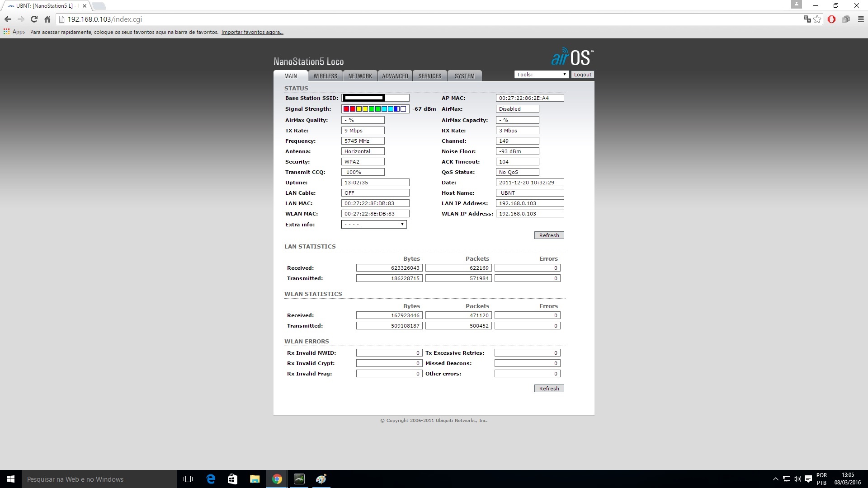
Task: Click the red Opera extension icon
Action: click(x=831, y=19)
